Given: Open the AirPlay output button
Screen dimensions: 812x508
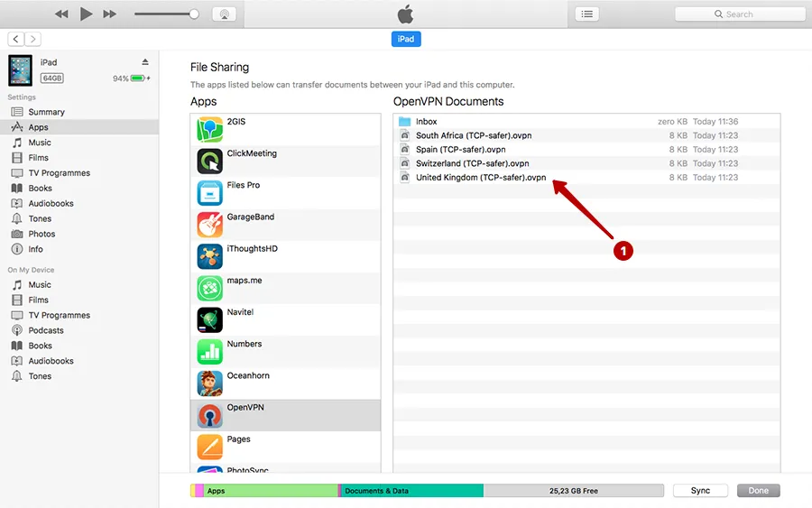Looking at the screenshot, I should [225, 14].
